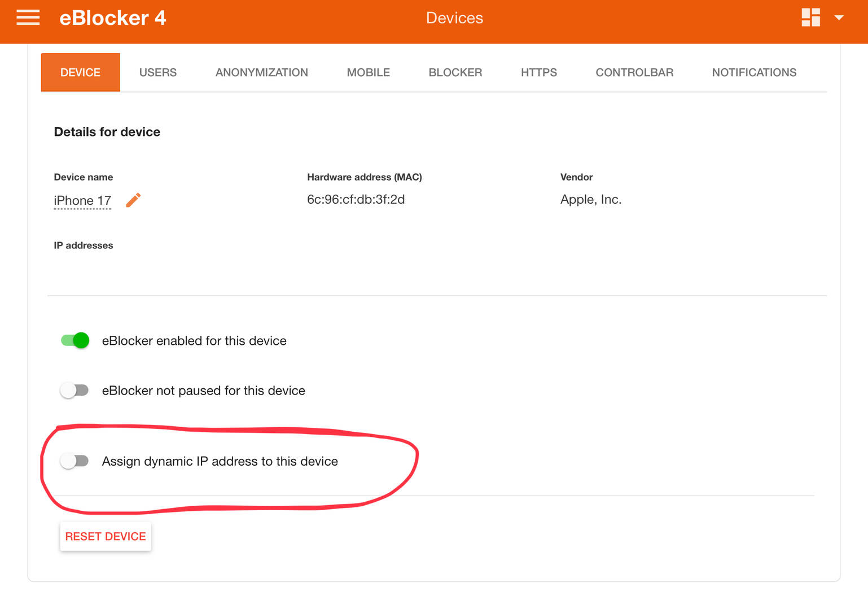This screenshot has width=868, height=609.
Task: Go to the MOBILE tab
Action: click(x=368, y=72)
